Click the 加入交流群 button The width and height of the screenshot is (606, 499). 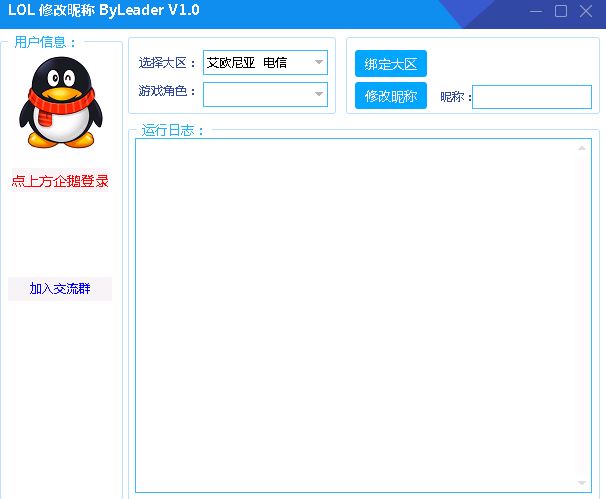[60, 288]
